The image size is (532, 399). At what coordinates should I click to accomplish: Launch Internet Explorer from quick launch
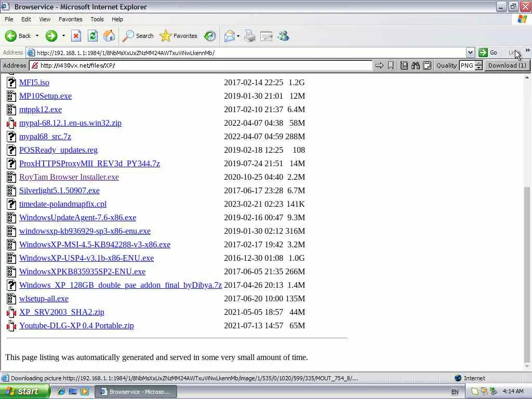coord(61,392)
